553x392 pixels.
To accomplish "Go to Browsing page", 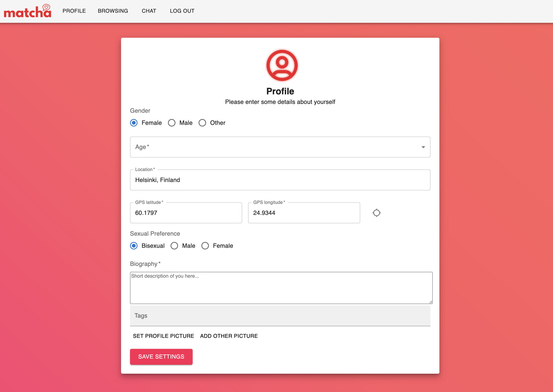I will [113, 11].
